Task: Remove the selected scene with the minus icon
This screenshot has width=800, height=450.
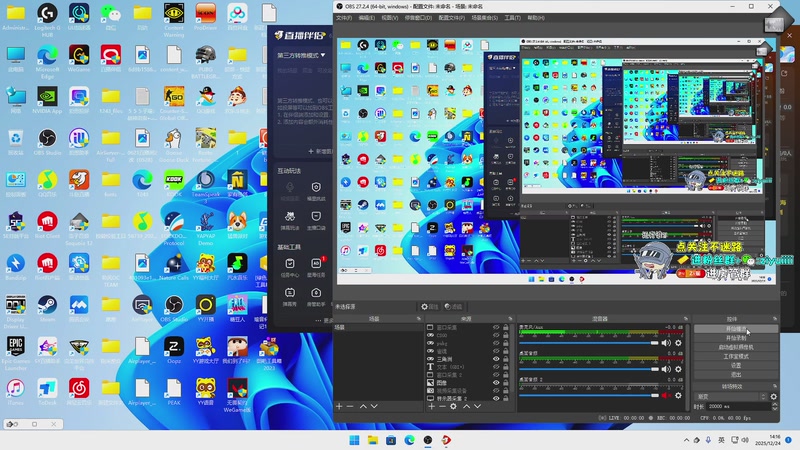Action: 350,406
